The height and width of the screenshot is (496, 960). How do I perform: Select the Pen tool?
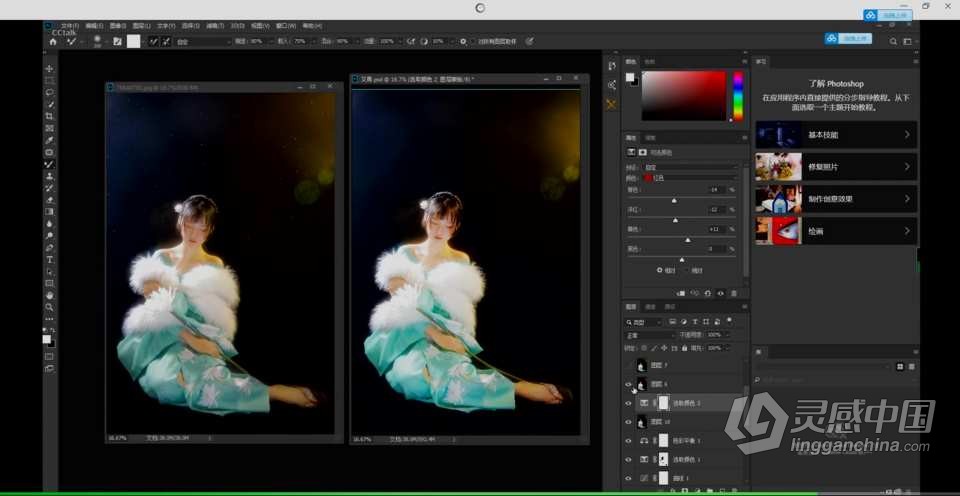click(x=50, y=248)
